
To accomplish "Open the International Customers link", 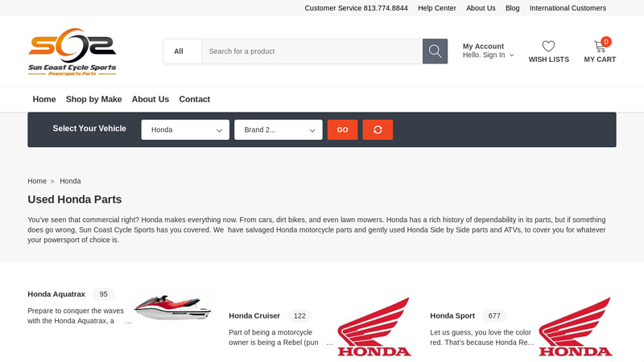I will (x=568, y=8).
